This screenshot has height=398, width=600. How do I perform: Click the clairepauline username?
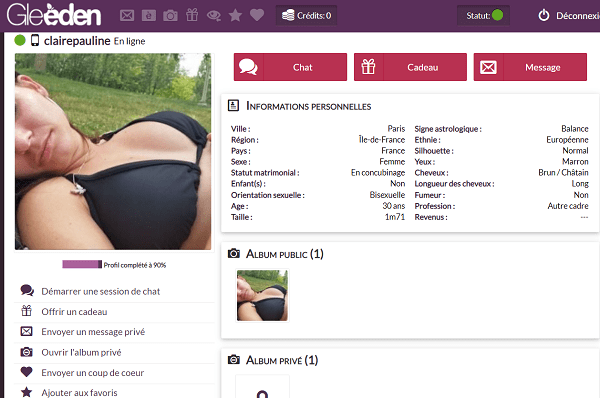point(77,41)
